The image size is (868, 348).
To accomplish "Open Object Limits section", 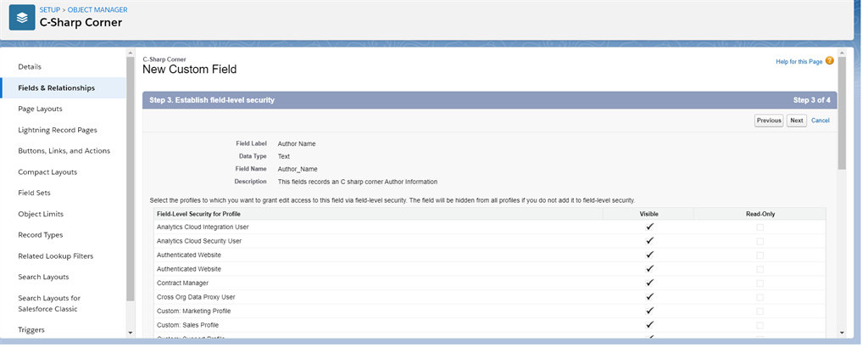I will pos(41,214).
